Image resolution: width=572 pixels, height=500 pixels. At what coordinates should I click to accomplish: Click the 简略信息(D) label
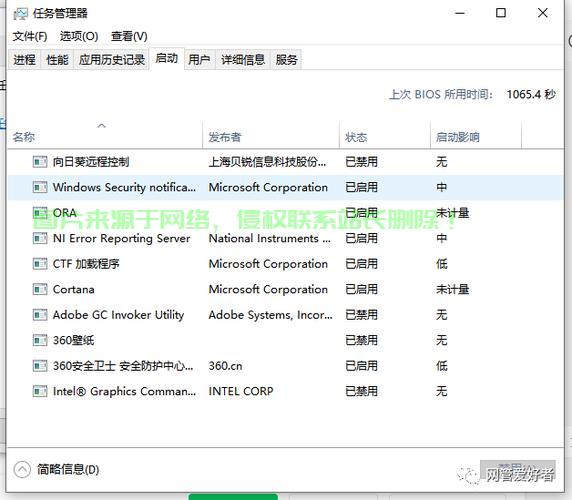coord(68,469)
